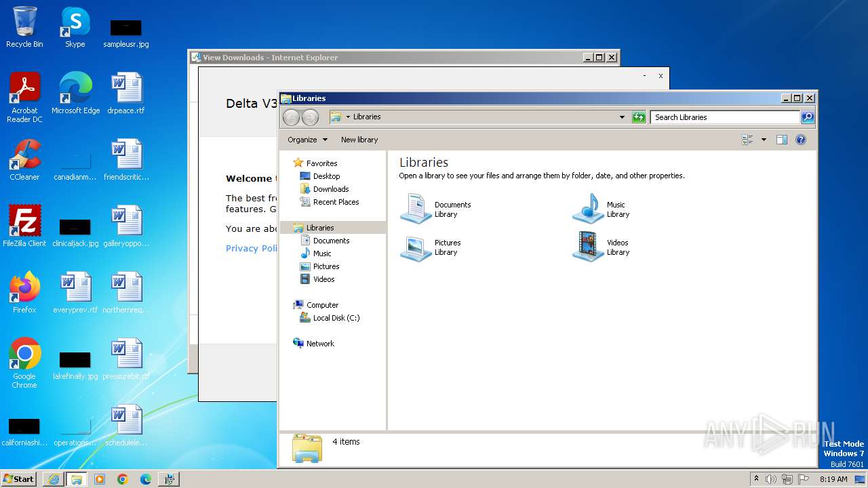The width and height of the screenshot is (868, 488).
Task: Click the breadcrumb arrow before Libraries
Action: [x=348, y=117]
